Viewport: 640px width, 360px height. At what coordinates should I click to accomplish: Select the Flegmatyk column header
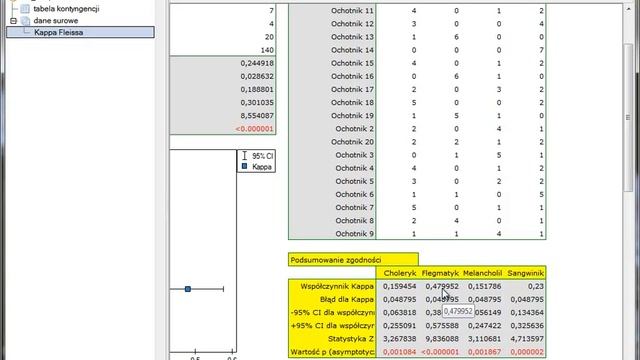tap(440, 273)
